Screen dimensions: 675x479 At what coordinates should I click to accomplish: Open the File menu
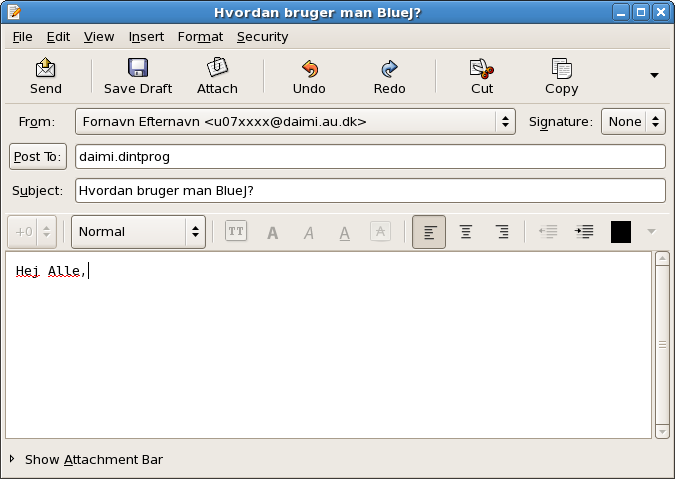(22, 37)
